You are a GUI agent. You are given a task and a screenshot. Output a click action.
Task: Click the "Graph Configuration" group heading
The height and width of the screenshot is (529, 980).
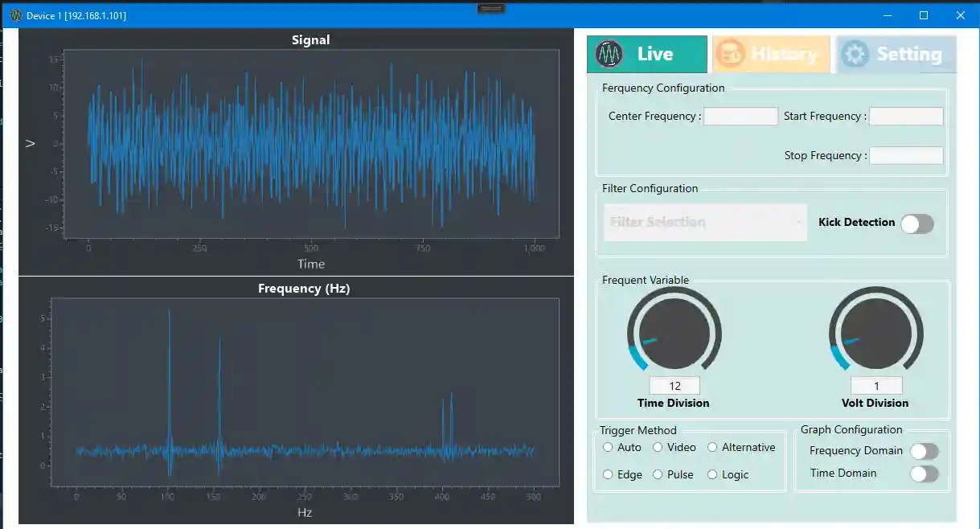click(x=851, y=429)
